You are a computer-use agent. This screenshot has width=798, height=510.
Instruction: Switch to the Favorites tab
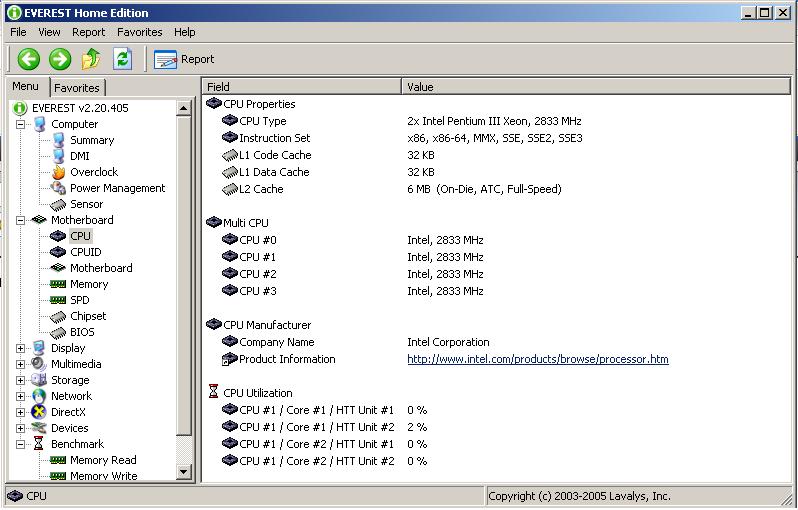coord(77,88)
